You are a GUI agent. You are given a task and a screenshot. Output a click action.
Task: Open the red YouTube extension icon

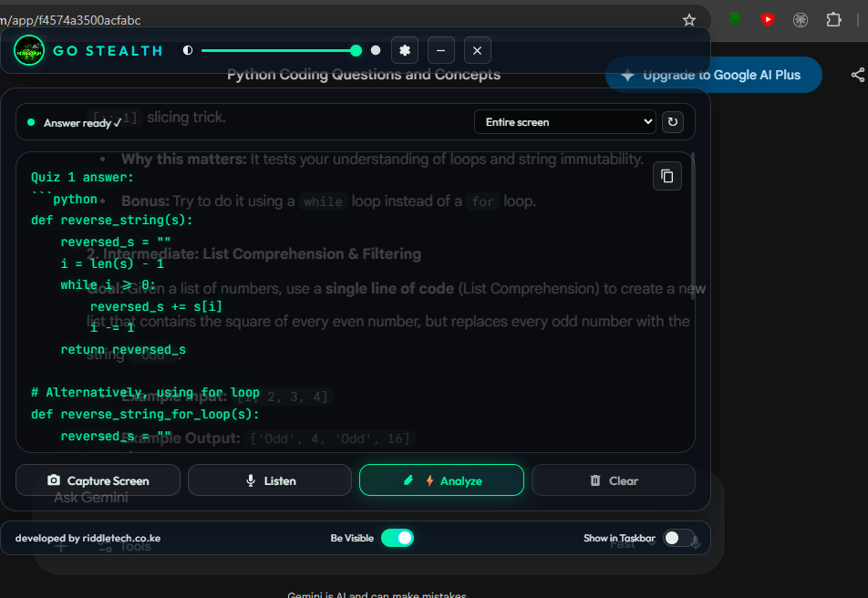768,20
